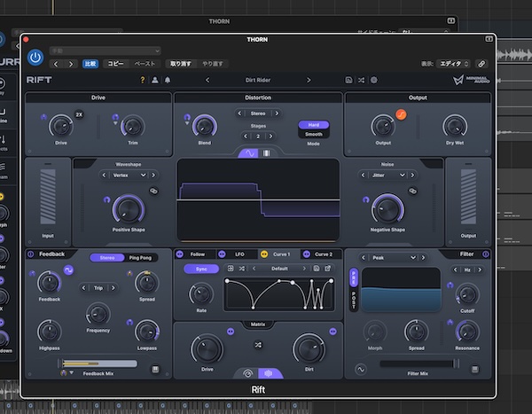Switch to the bottom eye view tab
Image resolution: width=532 pixels, height=414 pixels.
pos(247,373)
